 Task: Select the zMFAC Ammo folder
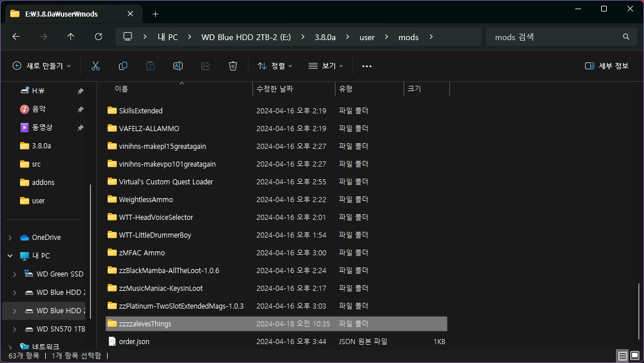click(x=142, y=253)
